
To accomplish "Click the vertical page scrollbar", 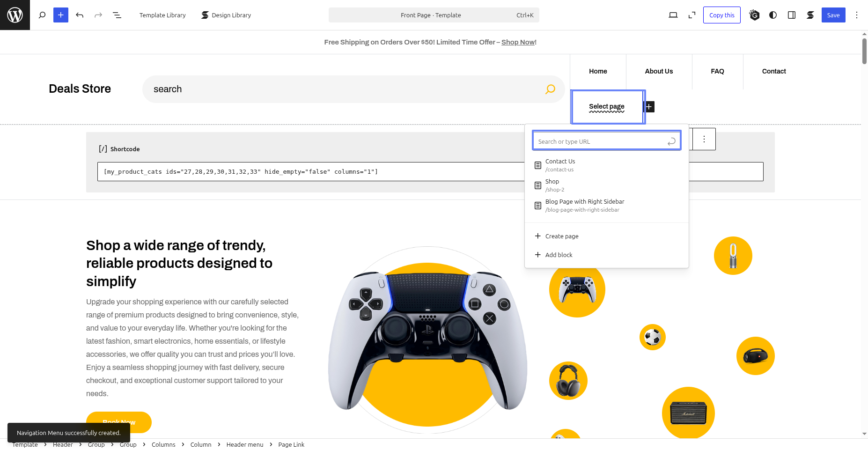I will tap(864, 52).
